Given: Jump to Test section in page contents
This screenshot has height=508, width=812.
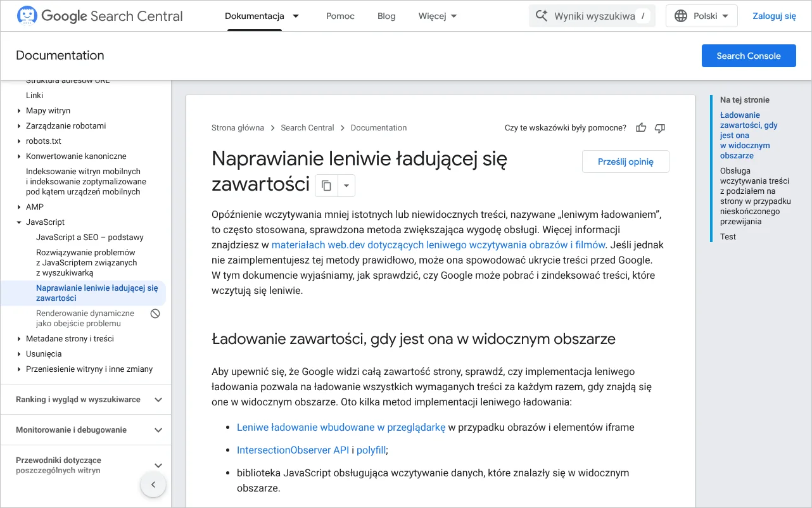Looking at the screenshot, I should (x=728, y=237).
